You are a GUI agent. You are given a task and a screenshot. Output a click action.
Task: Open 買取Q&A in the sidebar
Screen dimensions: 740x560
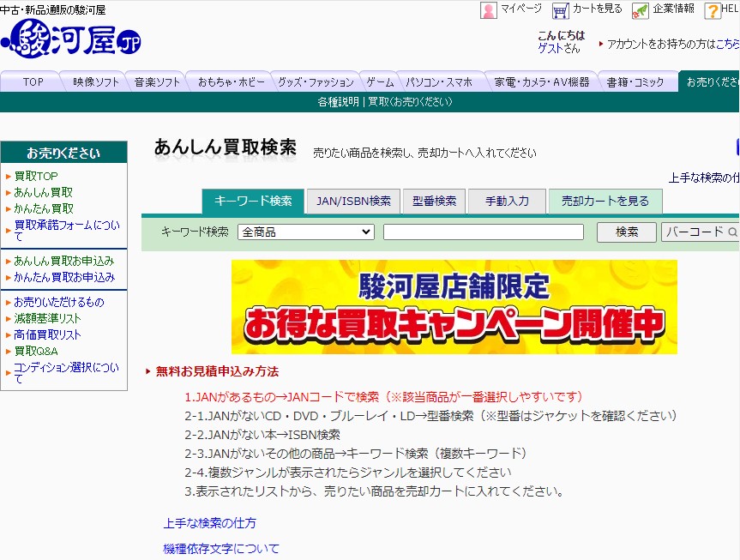(x=36, y=351)
